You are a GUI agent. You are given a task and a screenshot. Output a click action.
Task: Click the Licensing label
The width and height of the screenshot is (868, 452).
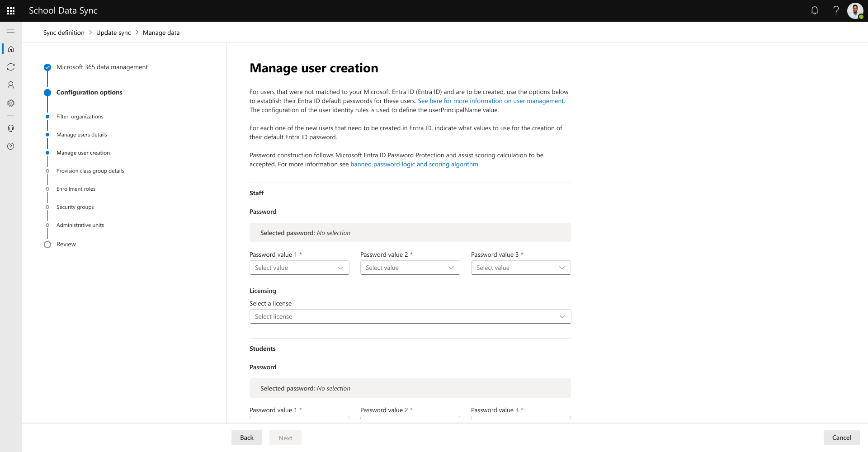point(263,291)
